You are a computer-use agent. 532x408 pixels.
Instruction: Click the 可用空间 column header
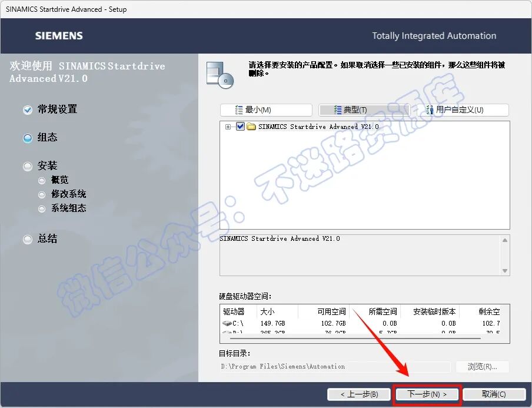tap(323, 311)
